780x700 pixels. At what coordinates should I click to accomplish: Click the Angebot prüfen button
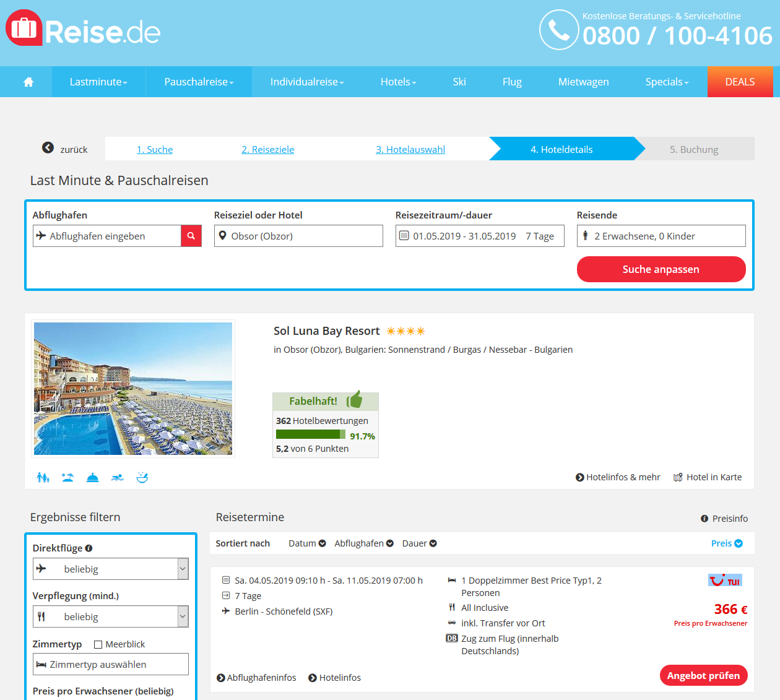(703, 675)
